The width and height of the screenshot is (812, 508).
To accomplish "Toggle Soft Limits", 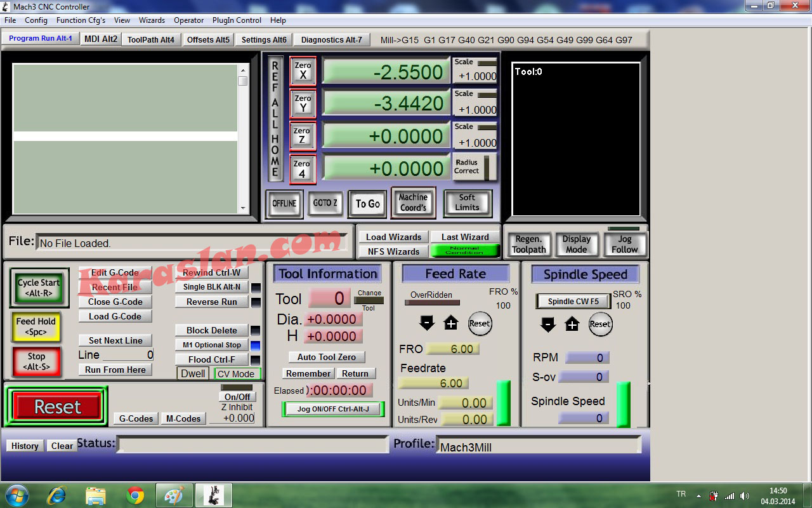I will [467, 203].
